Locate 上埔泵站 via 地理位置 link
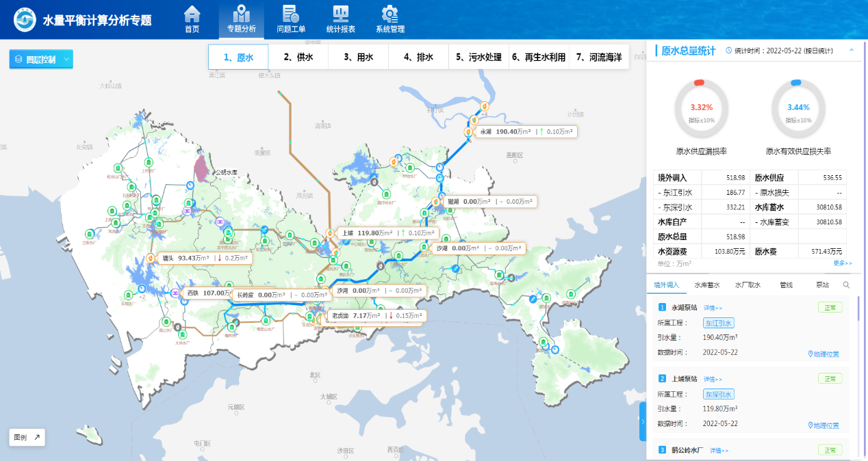This screenshot has width=868, height=461. 824,425
